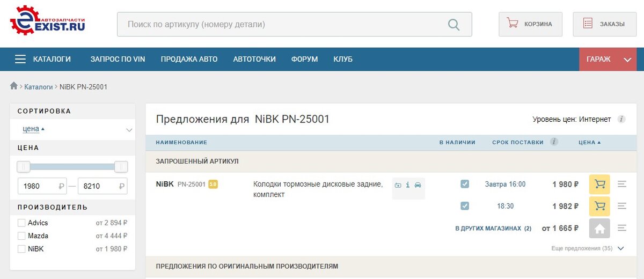This screenshot has width=644, height=279.
Task: Click the right price slider handle
Action: (x=121, y=166)
